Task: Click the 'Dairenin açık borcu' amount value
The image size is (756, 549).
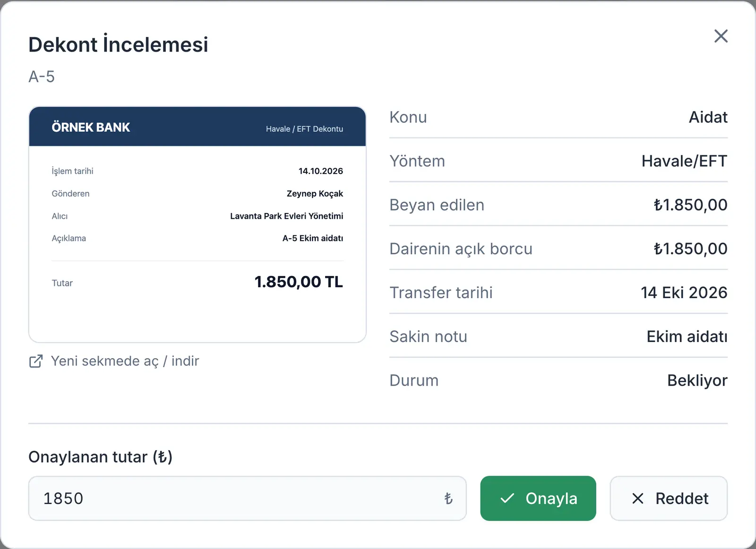Action: point(690,249)
